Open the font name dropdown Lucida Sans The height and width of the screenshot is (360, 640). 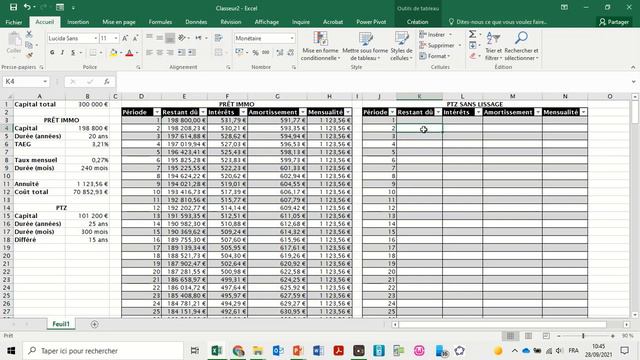[96, 38]
